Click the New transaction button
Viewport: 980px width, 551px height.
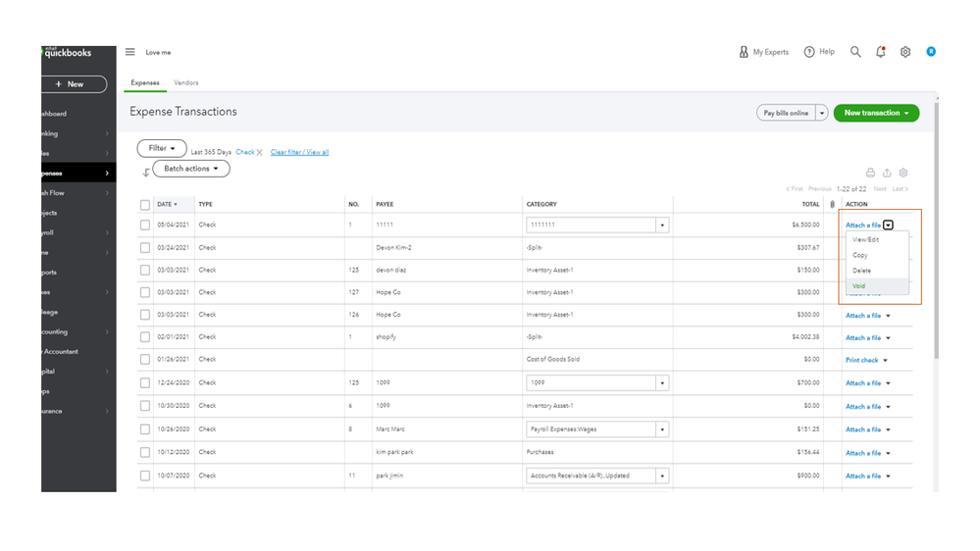tap(876, 113)
